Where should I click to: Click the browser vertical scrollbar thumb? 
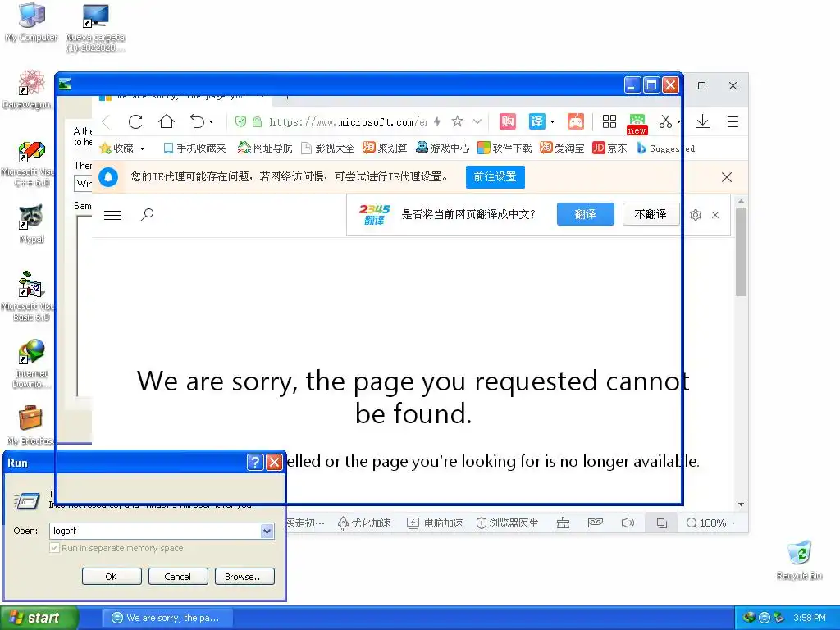[741, 252]
